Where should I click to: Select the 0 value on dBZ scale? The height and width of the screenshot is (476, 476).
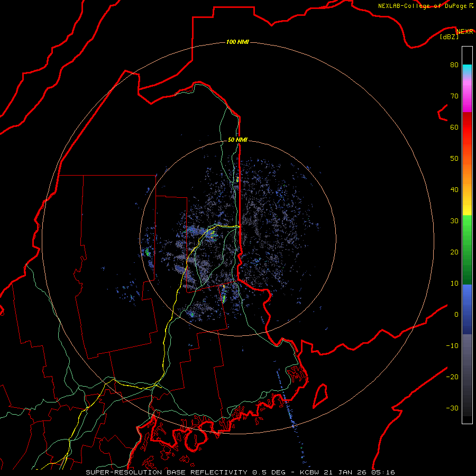point(456,315)
